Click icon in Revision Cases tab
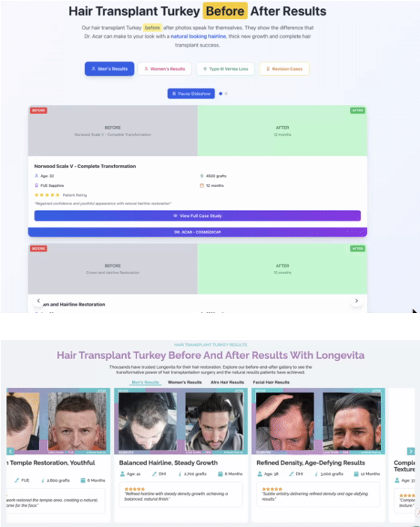This screenshot has height=527, width=420. click(x=268, y=68)
